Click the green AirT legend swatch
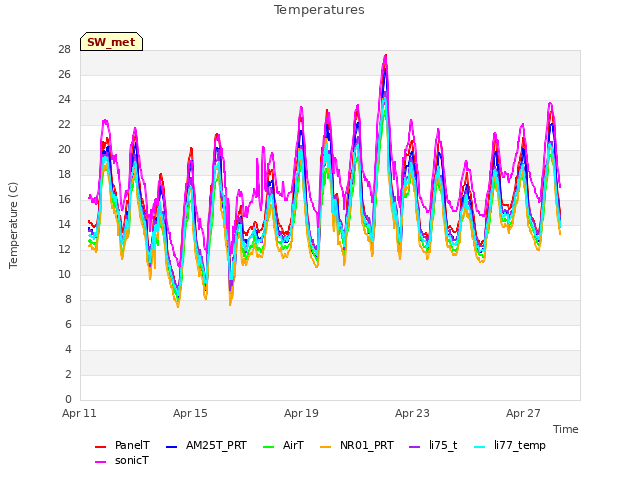 [269, 447]
